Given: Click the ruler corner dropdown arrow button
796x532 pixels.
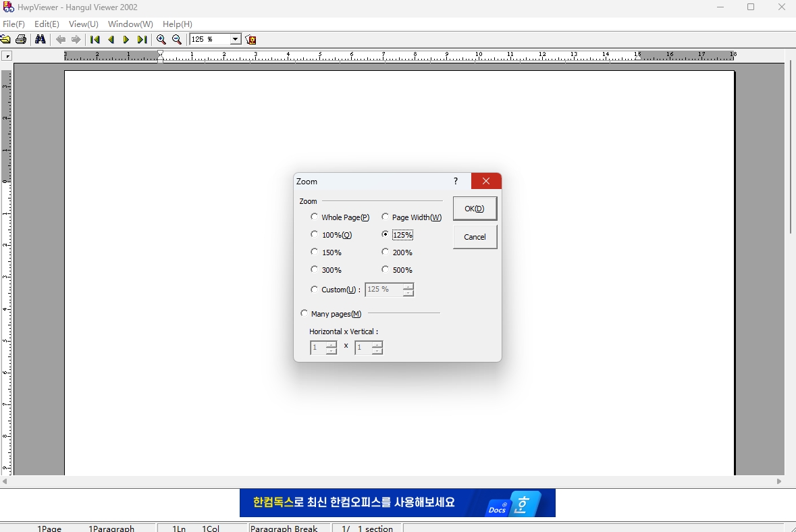Looking at the screenshot, I should [7, 56].
